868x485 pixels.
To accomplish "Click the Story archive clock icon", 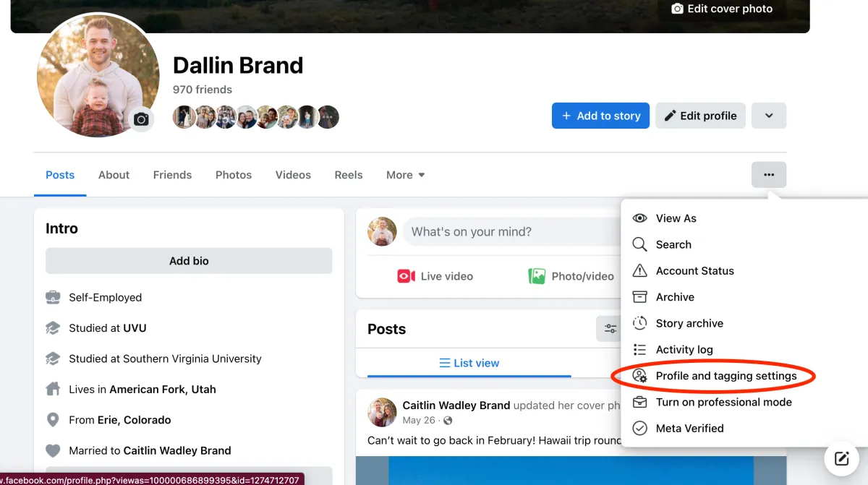I will point(639,323).
